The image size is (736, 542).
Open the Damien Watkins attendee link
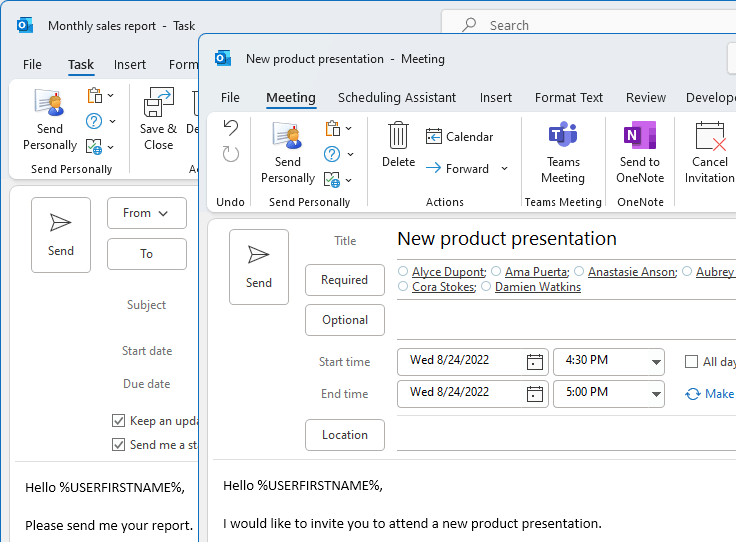point(537,286)
